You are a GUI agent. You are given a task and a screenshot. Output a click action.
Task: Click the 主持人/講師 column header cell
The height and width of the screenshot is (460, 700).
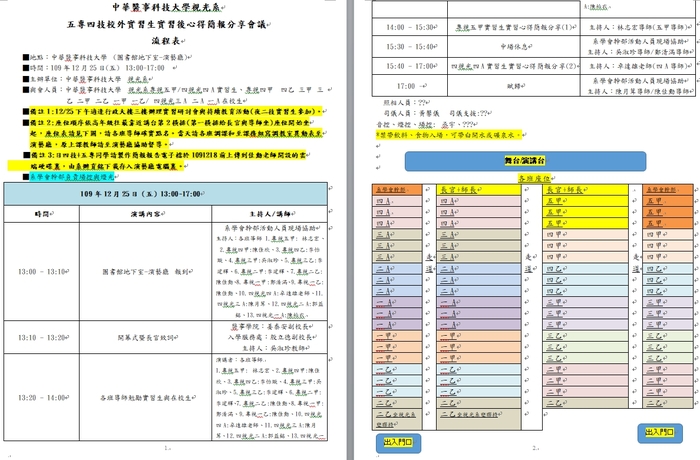pyautogui.click(x=270, y=214)
